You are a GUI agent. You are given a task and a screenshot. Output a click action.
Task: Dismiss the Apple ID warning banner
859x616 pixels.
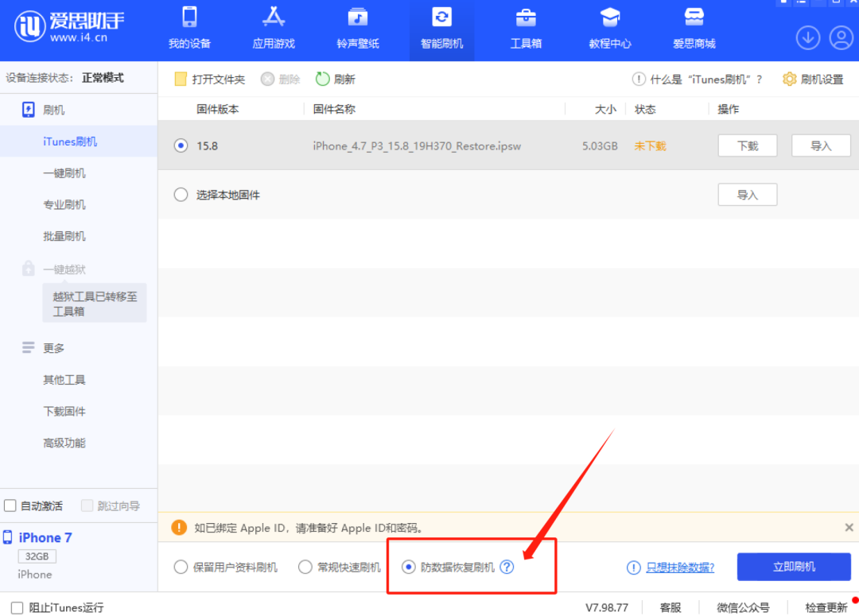(849, 527)
